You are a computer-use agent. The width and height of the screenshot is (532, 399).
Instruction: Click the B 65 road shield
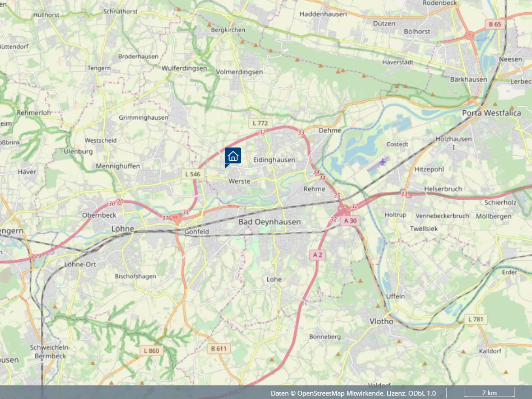click(x=495, y=24)
